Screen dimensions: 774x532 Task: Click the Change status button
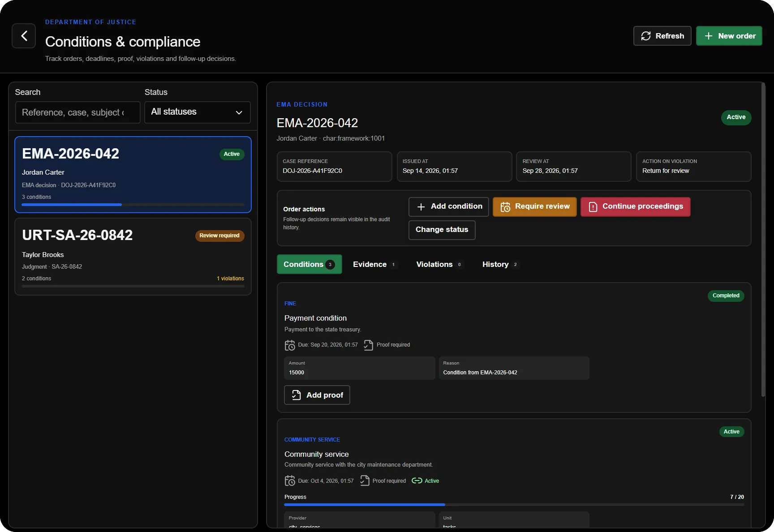(442, 230)
